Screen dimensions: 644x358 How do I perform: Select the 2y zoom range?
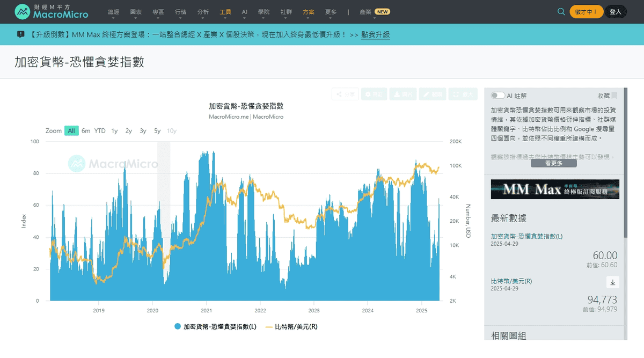point(129,130)
